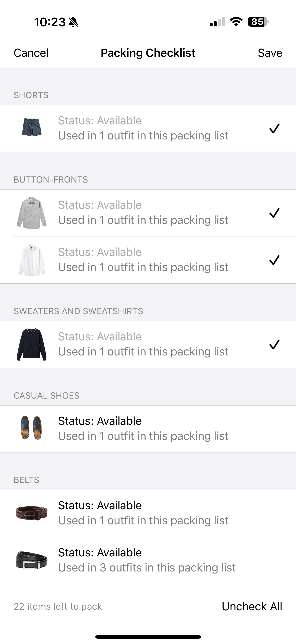Tap the white button-front shirt image

(32, 260)
